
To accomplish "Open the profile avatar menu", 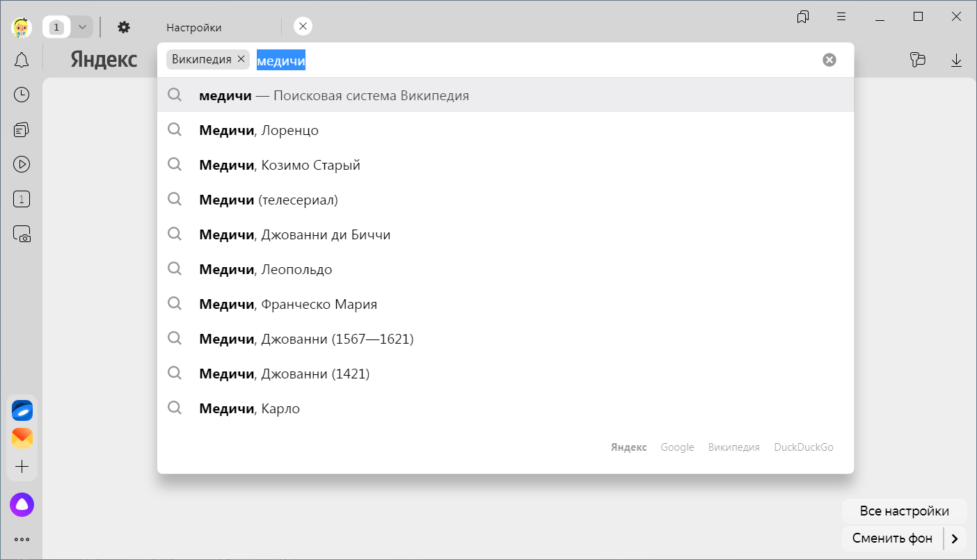I will click(22, 27).
